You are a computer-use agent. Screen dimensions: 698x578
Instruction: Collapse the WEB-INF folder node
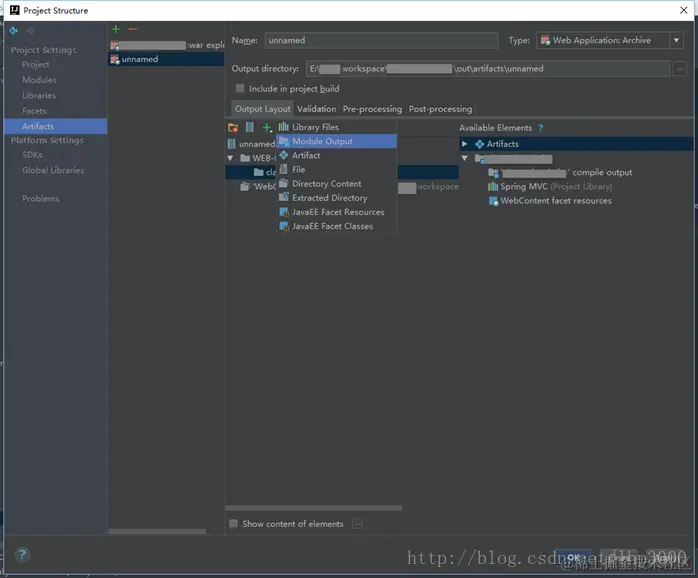[x=230, y=158]
